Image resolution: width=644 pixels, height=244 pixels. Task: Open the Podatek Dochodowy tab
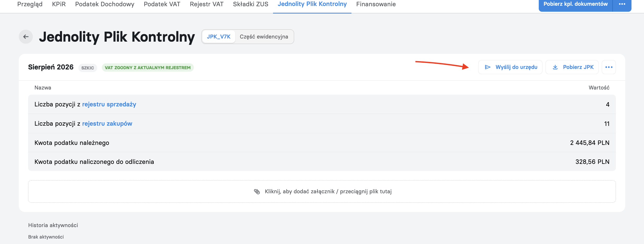click(105, 4)
